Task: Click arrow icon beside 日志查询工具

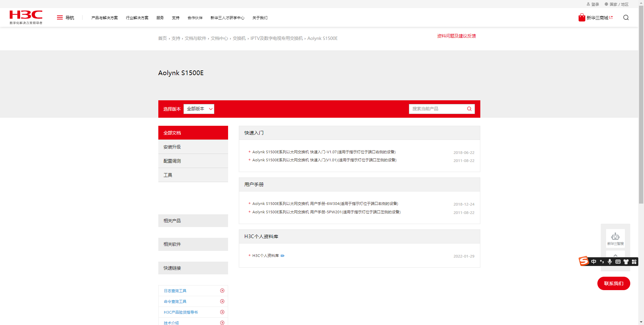Action: click(x=222, y=290)
